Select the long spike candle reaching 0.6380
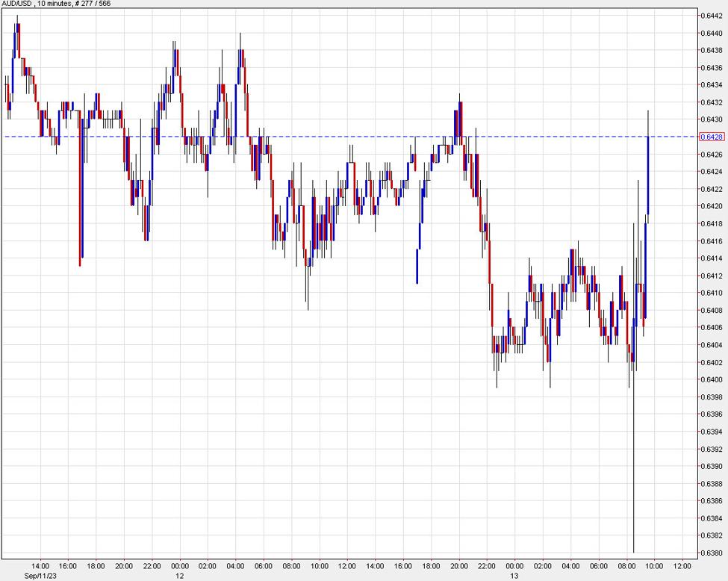 tap(632, 448)
